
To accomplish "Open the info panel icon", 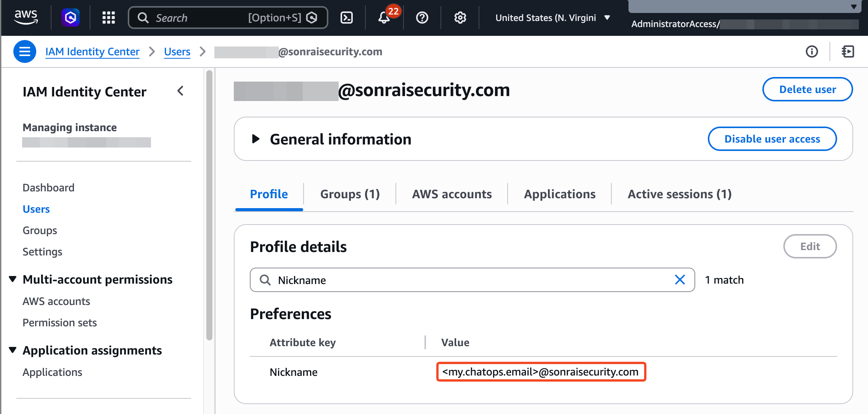I will 812,51.
